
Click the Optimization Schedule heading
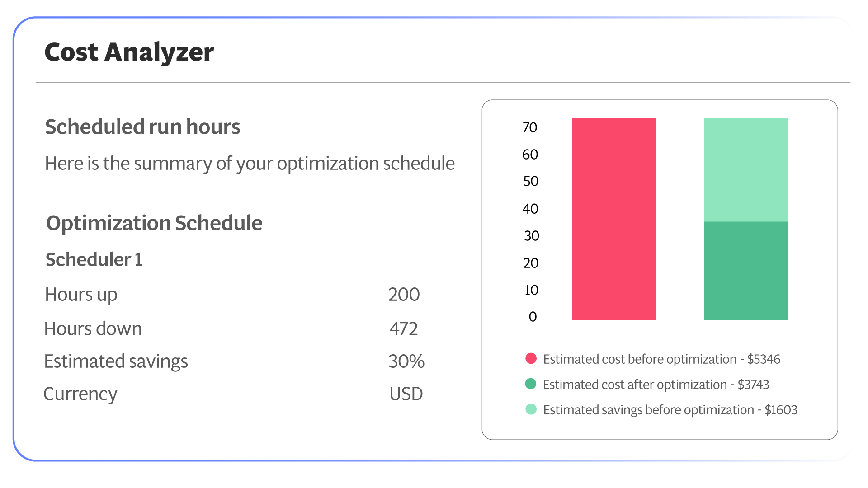click(x=154, y=223)
